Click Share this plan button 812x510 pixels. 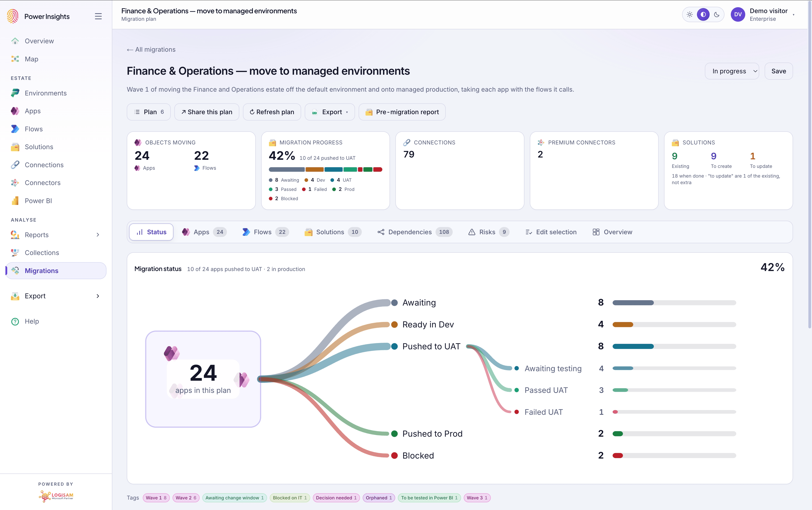[207, 112]
